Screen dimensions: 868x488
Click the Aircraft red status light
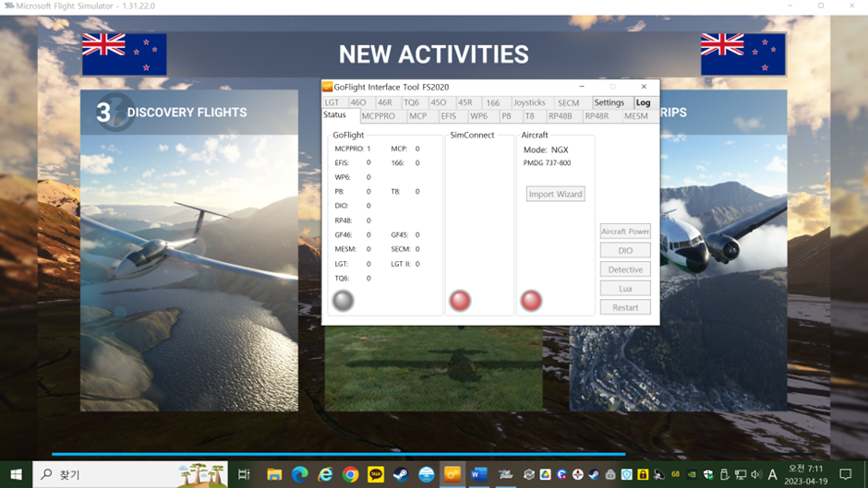pyautogui.click(x=531, y=301)
